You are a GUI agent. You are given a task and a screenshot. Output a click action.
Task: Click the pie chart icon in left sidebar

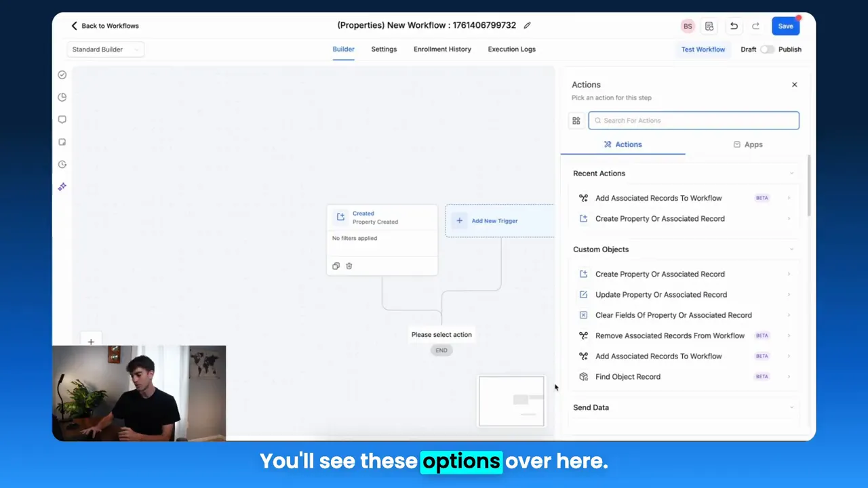(62, 97)
